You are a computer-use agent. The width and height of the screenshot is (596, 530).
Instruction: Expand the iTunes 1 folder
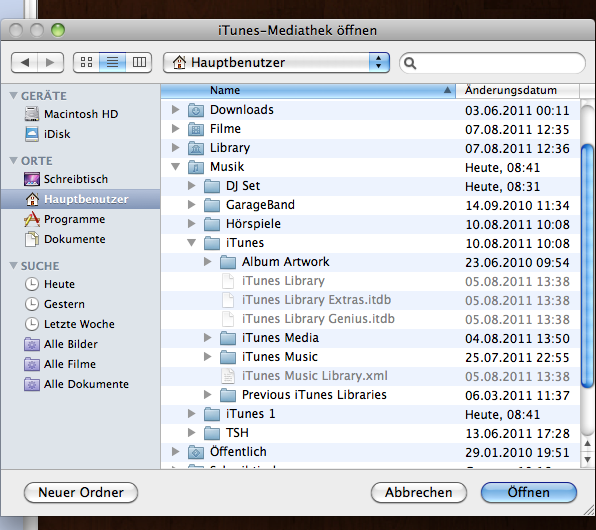pos(191,414)
